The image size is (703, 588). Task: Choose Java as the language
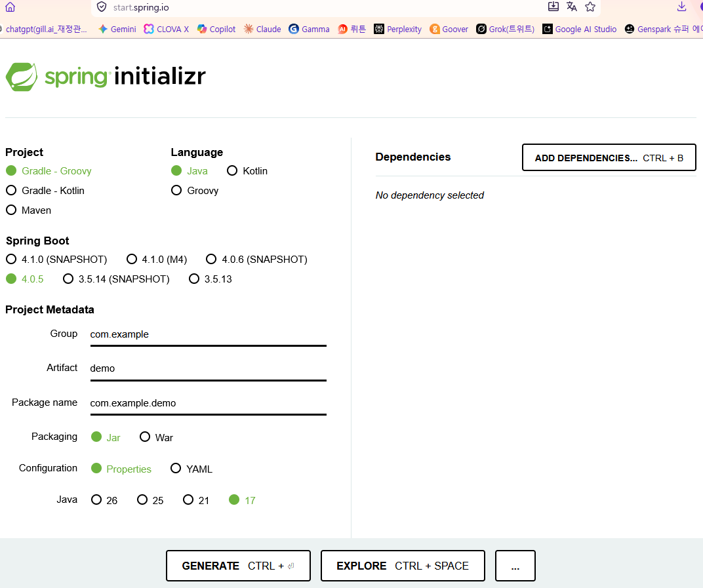190,170
